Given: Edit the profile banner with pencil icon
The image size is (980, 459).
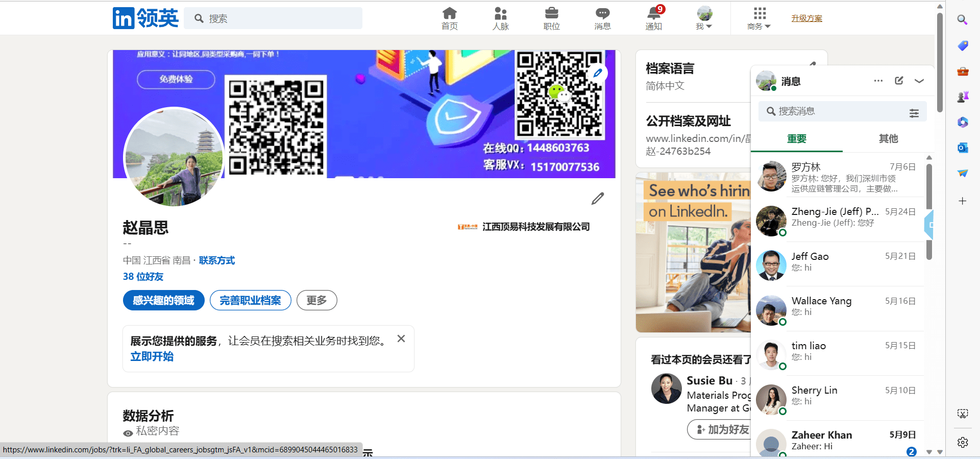Looking at the screenshot, I should (597, 73).
